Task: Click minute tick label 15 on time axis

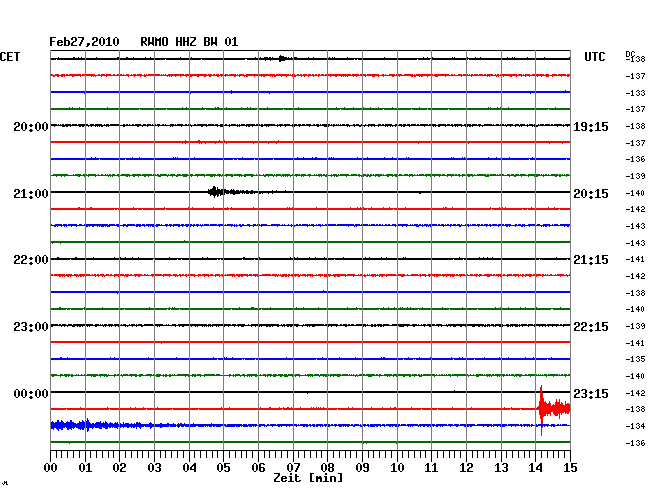Action: [x=570, y=468]
